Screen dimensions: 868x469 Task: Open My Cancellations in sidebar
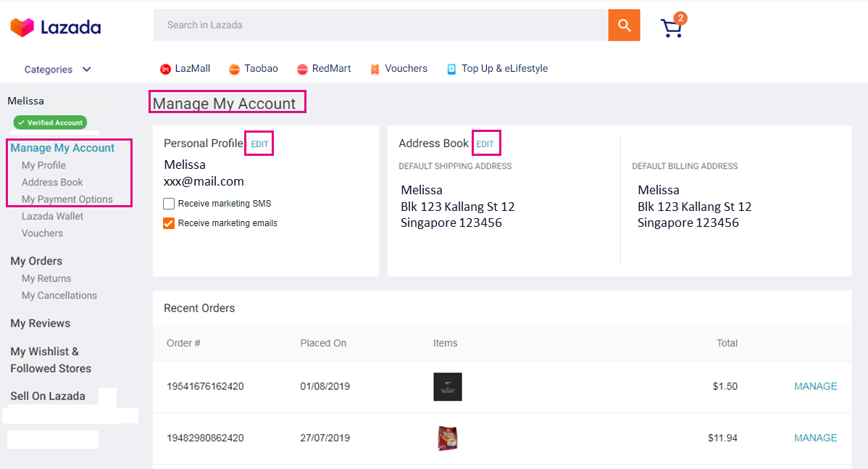59,296
